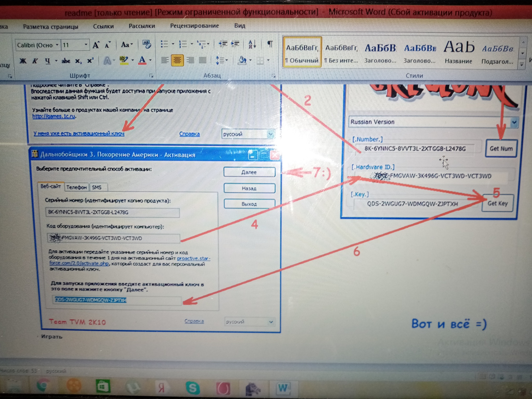
Task: Apply text effects with outlined A icon
Action: [107, 61]
